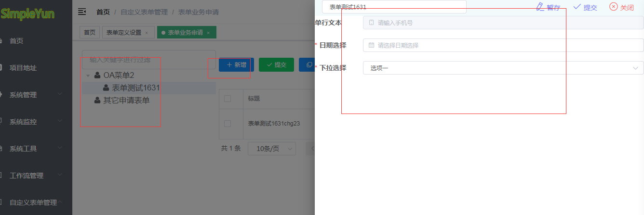Close the 表单定义设置 tab
Image resolution: width=644 pixels, height=215 pixels.
[x=147, y=33]
